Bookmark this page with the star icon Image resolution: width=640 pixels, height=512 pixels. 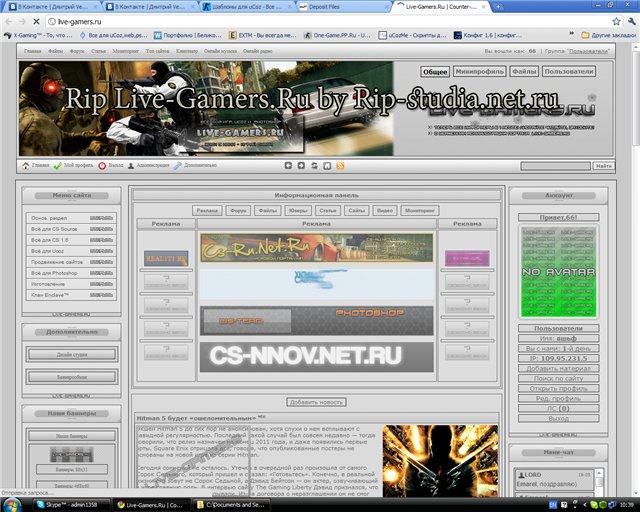click(x=616, y=22)
